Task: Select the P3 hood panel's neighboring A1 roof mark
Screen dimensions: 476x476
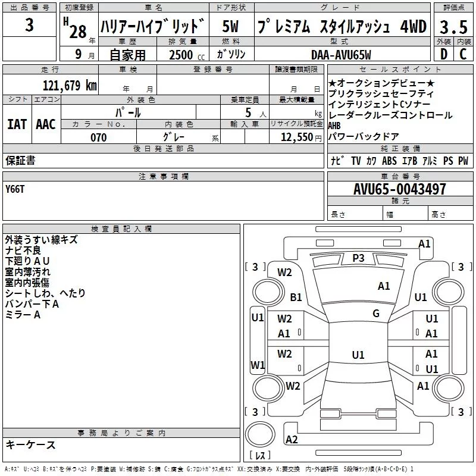Action: click(x=384, y=286)
